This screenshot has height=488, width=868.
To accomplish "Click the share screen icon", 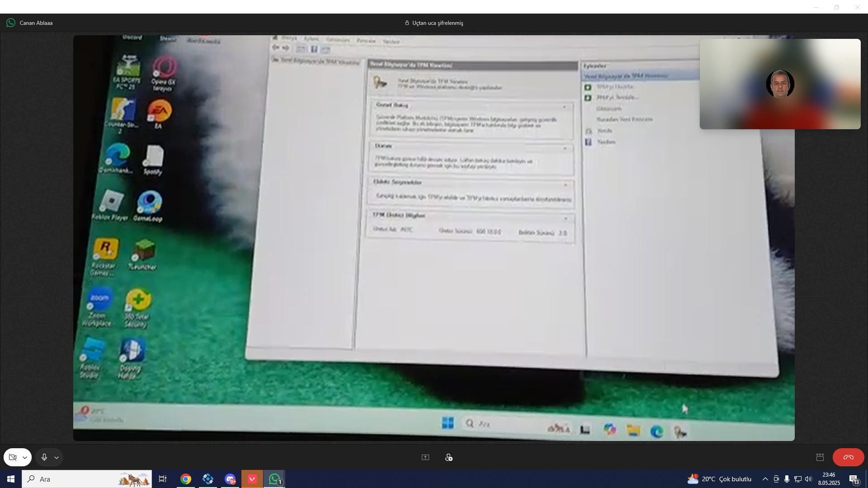I will [x=425, y=457].
